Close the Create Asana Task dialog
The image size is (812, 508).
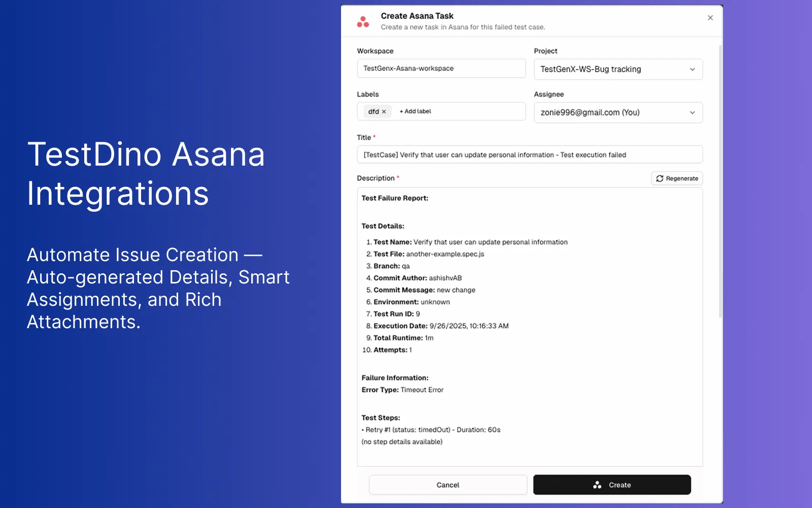click(710, 18)
